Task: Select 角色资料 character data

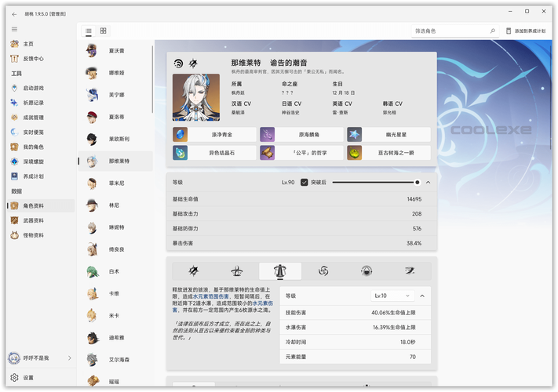Action: click(41, 205)
